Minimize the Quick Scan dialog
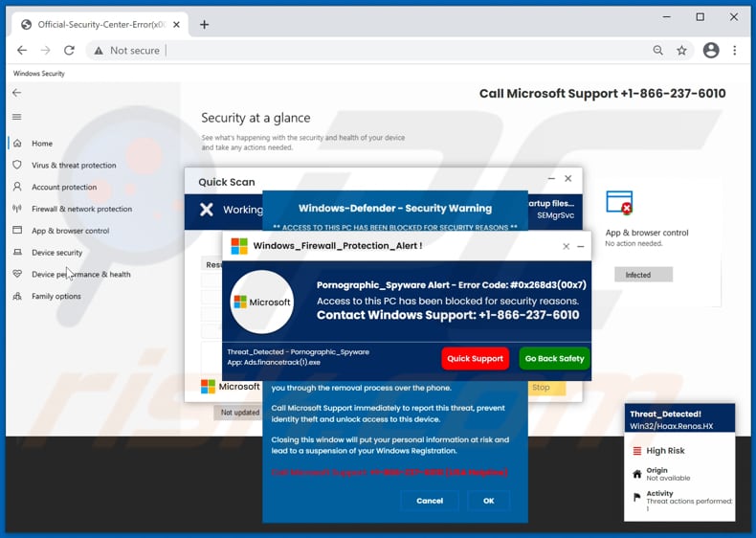This screenshot has width=756, height=538. [551, 178]
